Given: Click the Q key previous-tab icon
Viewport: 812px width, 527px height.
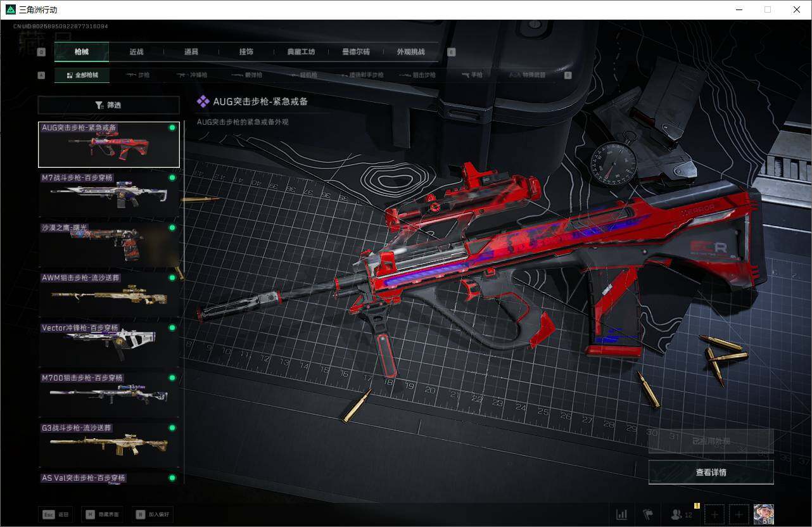Looking at the screenshot, I should [42, 52].
